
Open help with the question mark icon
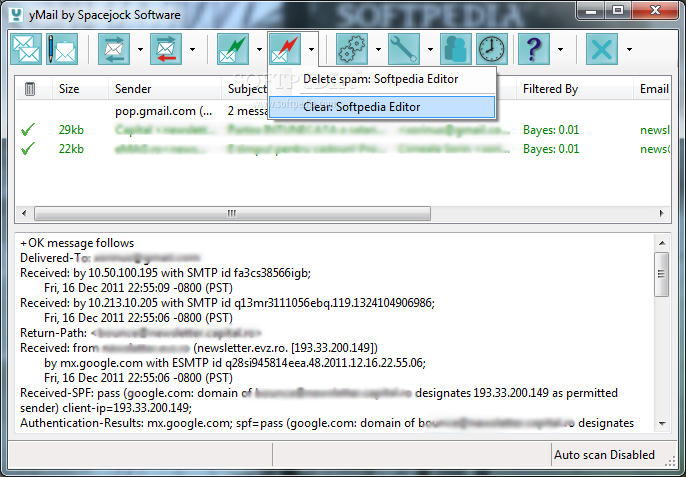coord(534,49)
